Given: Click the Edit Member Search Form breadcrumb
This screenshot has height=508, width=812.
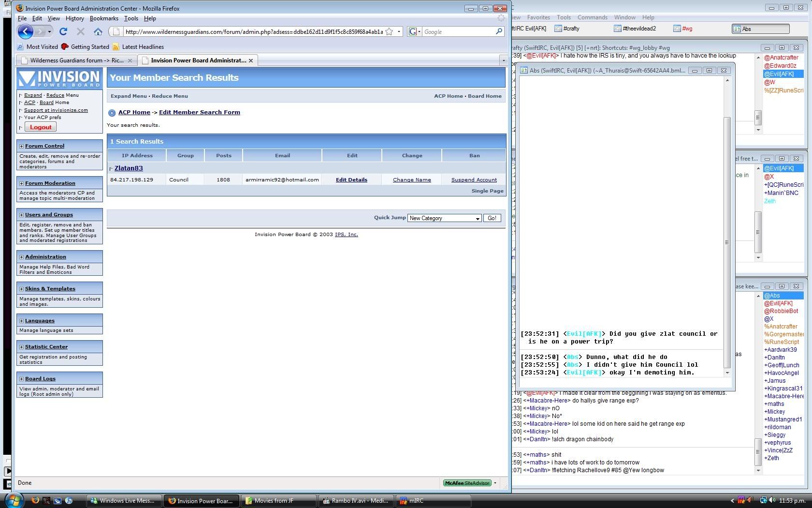Looking at the screenshot, I should [x=200, y=112].
